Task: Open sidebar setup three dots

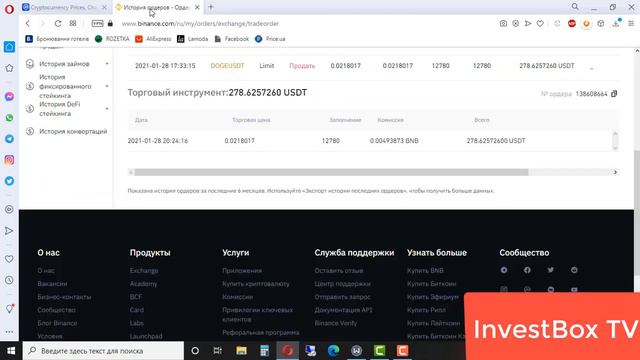Action: click(x=9, y=332)
